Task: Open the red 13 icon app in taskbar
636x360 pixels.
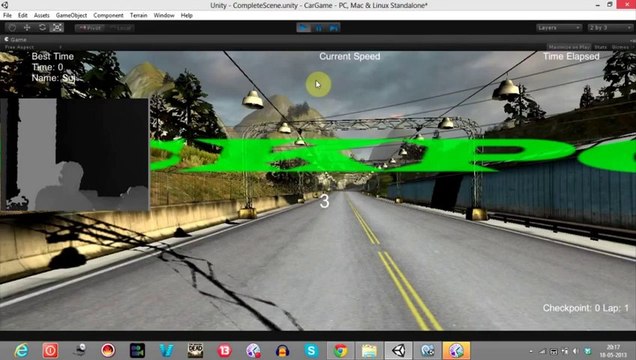Action: click(x=224, y=350)
